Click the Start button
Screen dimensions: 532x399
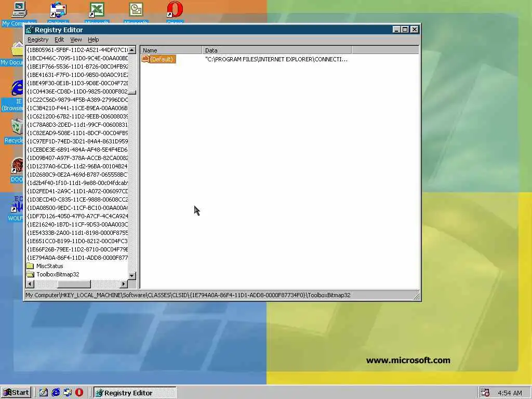16,393
